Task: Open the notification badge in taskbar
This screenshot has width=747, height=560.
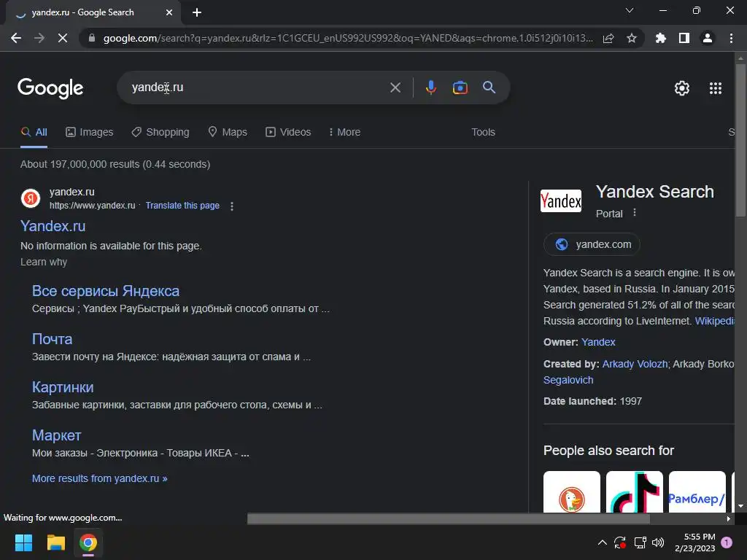Action: pos(727,542)
